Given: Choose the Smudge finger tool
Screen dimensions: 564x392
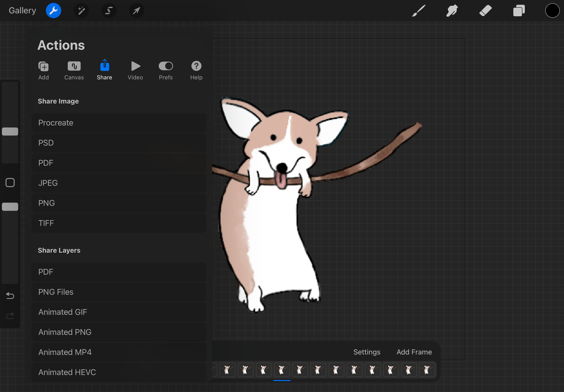Looking at the screenshot, I should tap(452, 11).
